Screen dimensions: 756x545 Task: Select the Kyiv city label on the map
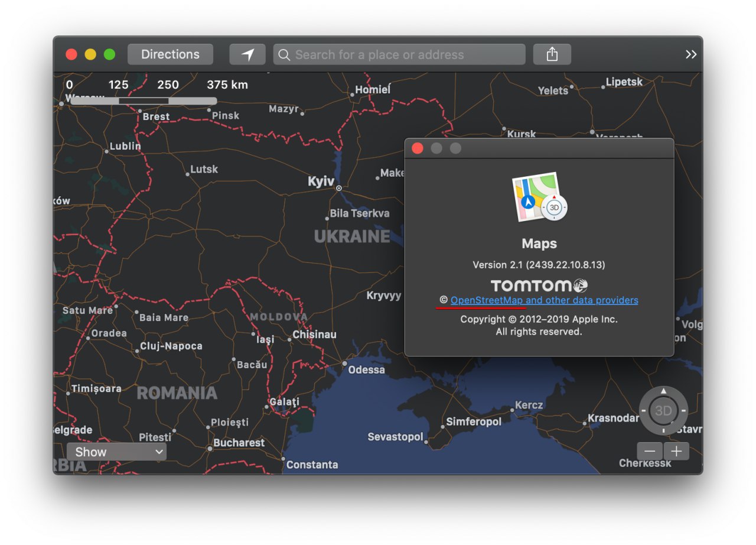[321, 181]
